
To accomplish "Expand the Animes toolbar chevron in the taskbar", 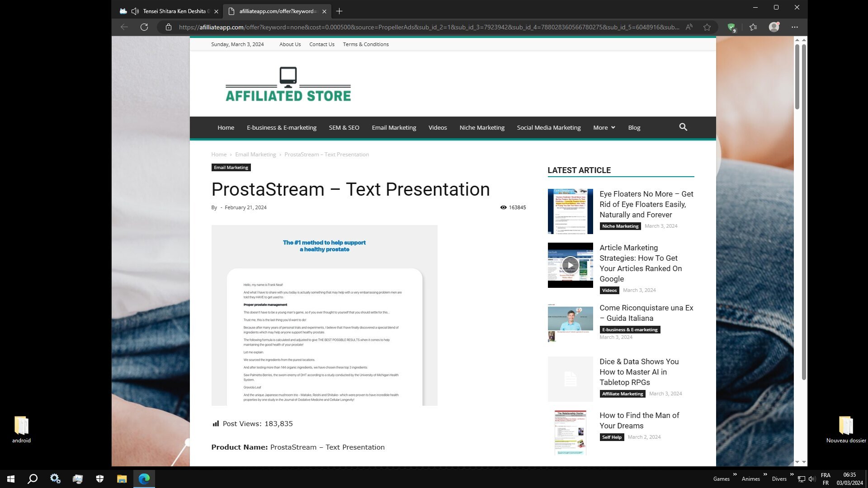I will pyautogui.click(x=765, y=474).
